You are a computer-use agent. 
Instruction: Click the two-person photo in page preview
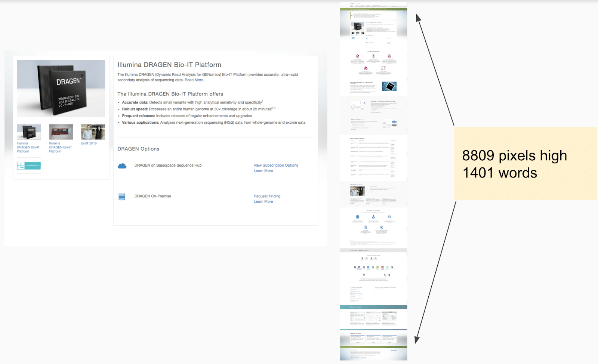click(x=357, y=191)
